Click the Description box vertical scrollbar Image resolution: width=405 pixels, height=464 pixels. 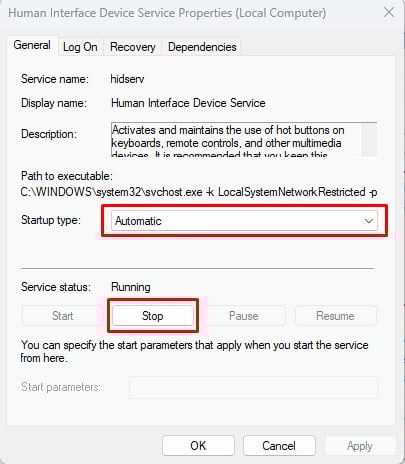[x=369, y=139]
